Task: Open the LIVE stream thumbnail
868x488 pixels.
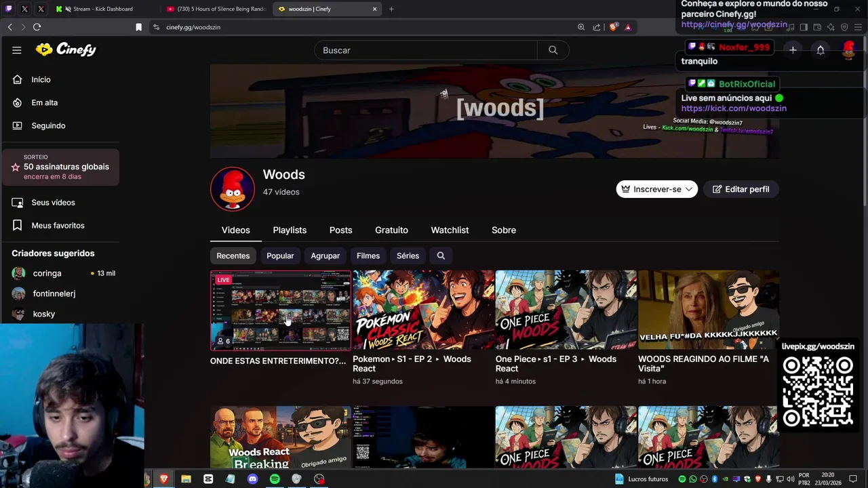Action: point(281,310)
